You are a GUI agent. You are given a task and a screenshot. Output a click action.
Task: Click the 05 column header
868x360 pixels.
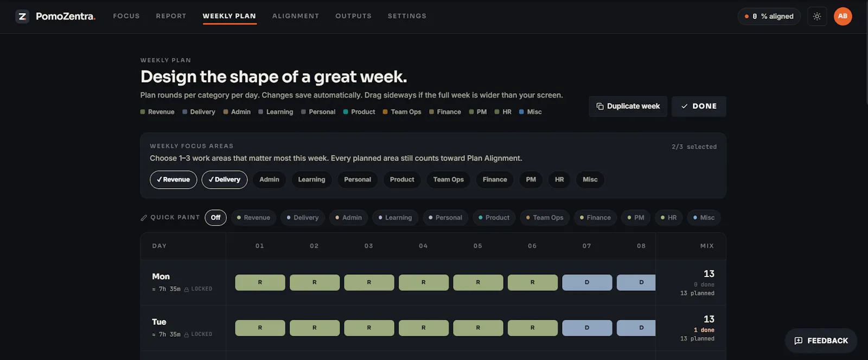[x=478, y=246]
